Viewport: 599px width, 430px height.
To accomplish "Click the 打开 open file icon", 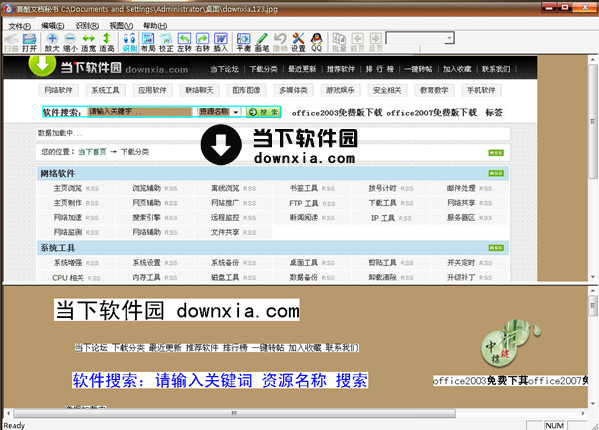I will tap(29, 42).
